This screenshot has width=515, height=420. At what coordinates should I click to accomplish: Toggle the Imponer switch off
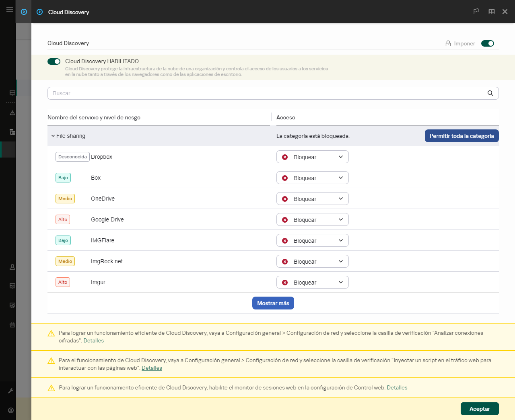488,43
